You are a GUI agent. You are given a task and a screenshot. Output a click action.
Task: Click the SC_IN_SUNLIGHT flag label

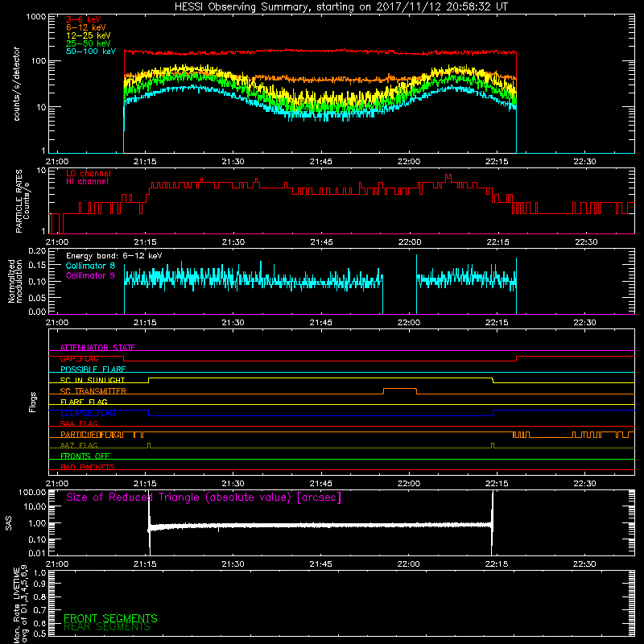click(x=93, y=380)
